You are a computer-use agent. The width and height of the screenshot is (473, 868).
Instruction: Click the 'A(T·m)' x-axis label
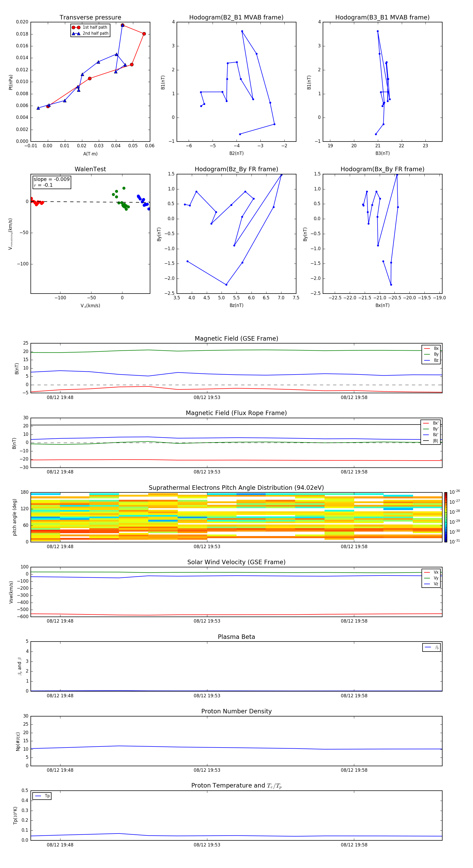[x=90, y=154]
